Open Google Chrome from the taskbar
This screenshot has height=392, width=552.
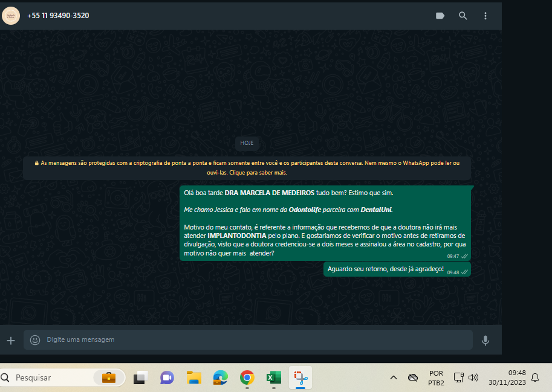tap(247, 378)
